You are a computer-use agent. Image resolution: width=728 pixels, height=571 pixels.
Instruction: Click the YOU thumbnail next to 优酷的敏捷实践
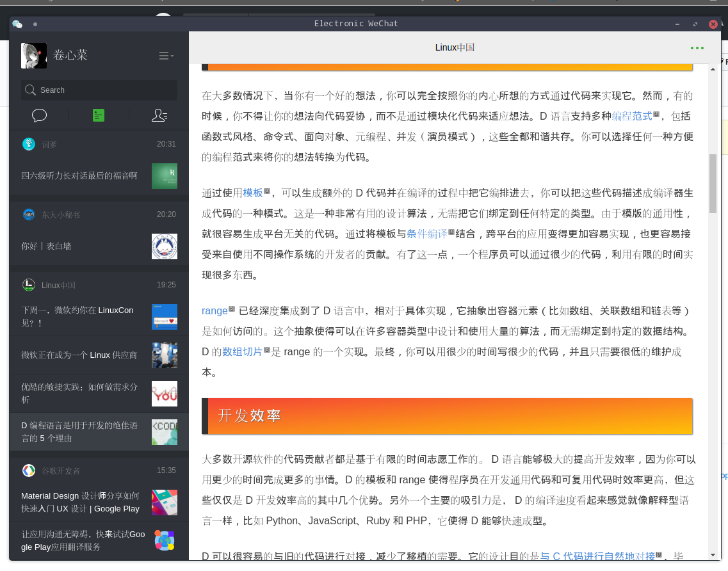click(x=165, y=393)
